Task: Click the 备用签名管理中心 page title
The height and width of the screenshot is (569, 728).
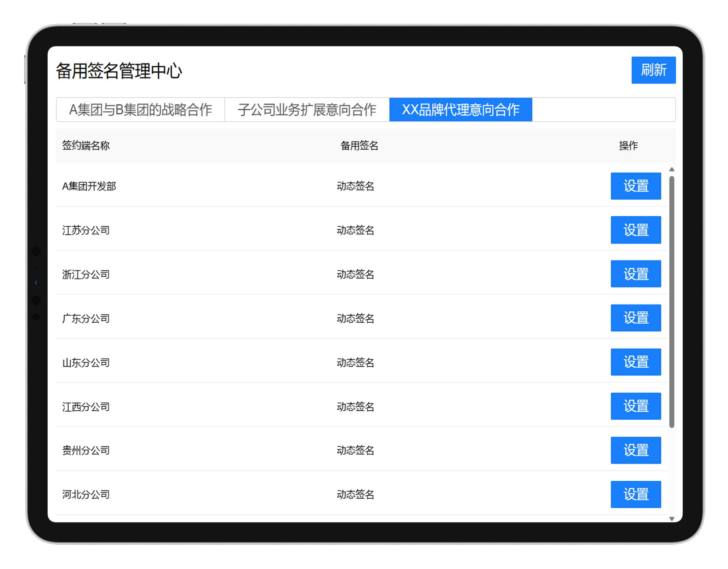Action: click(x=119, y=71)
